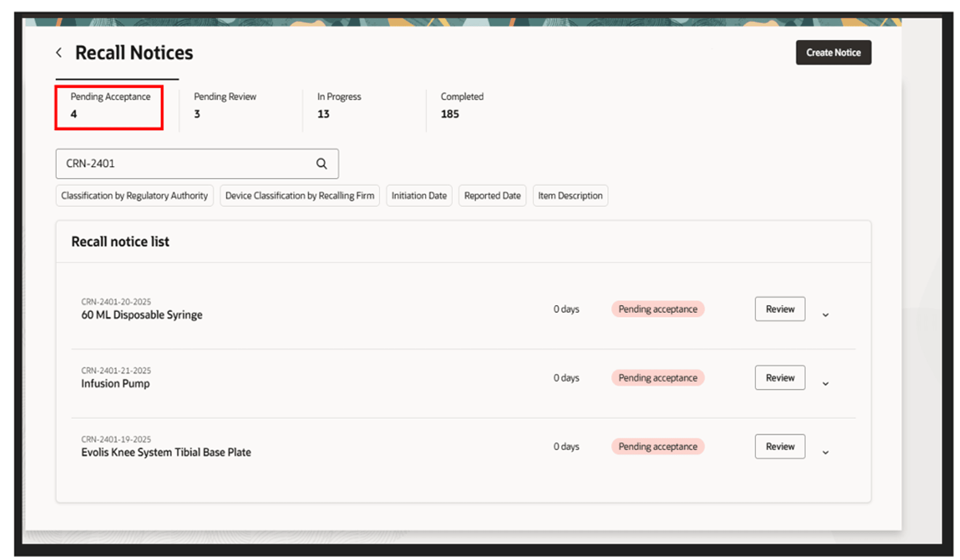
Task: Click 0 days on the Infusion Pump row
Action: 566,377
